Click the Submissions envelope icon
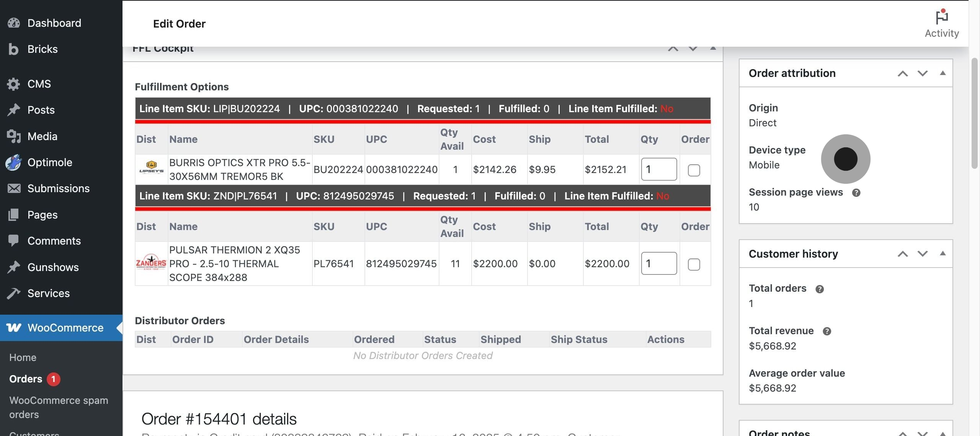The width and height of the screenshot is (980, 436). (x=14, y=188)
